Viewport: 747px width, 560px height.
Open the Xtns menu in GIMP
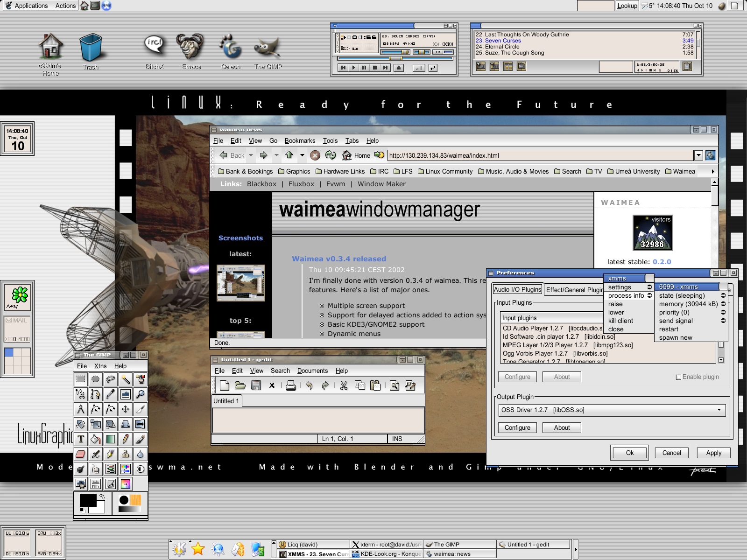(100, 366)
